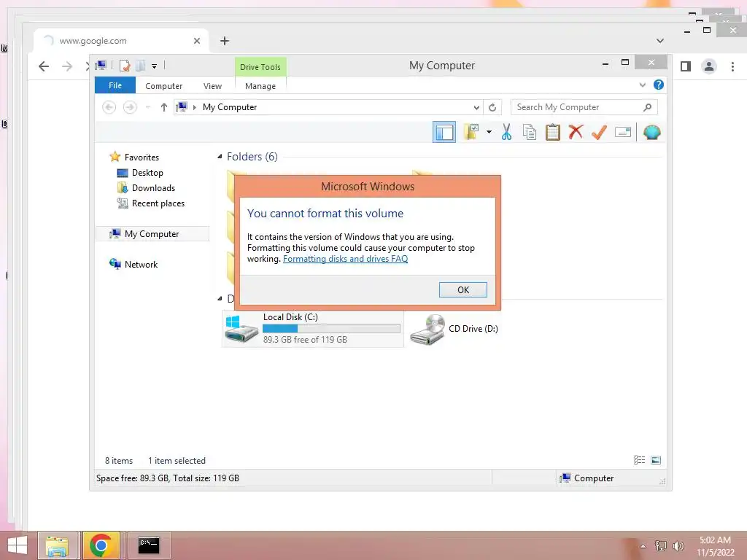Click File Explorer on the taskbar
Screen dimensions: 747x560
pos(57,545)
